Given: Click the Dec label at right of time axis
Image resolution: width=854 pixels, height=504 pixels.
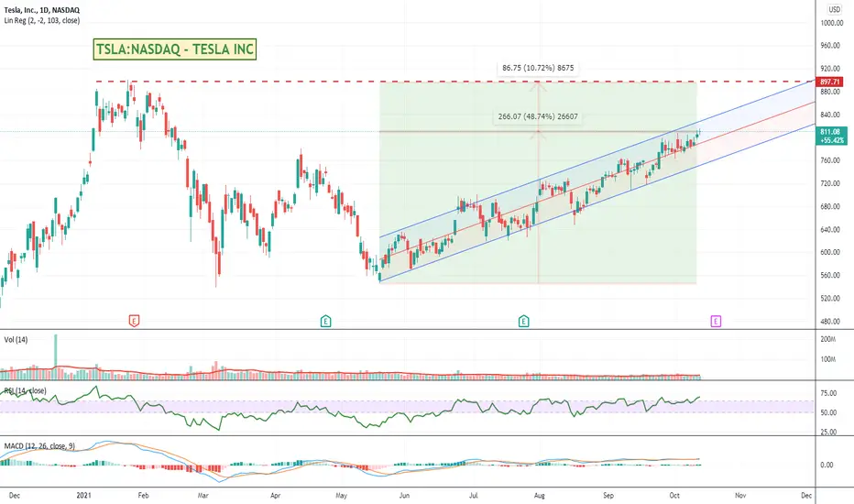Looking at the screenshot, I should (x=806, y=495).
